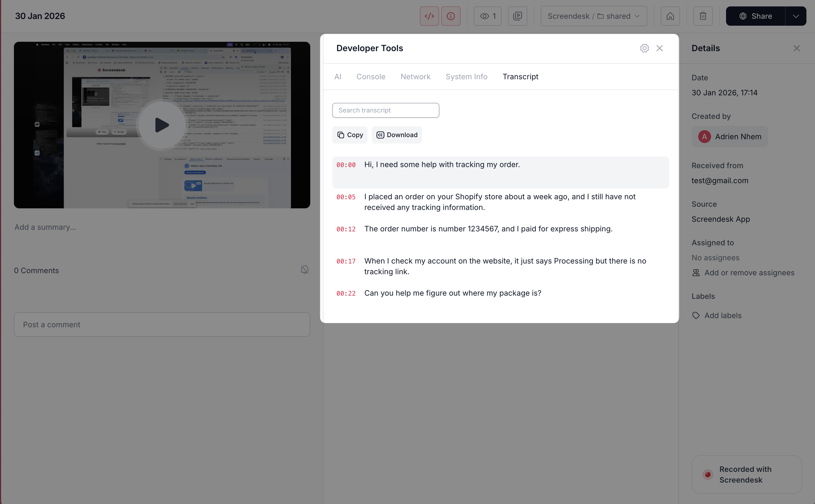Toggle comment notifications bell icon
Screen dimensions: 815x504
pyautogui.click(x=304, y=270)
